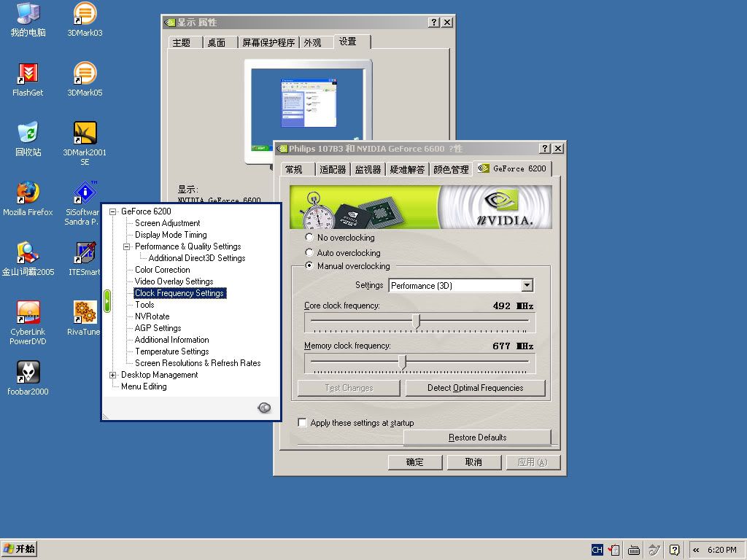This screenshot has height=560, width=747.
Task: Click the 应用 button
Action: [533, 462]
